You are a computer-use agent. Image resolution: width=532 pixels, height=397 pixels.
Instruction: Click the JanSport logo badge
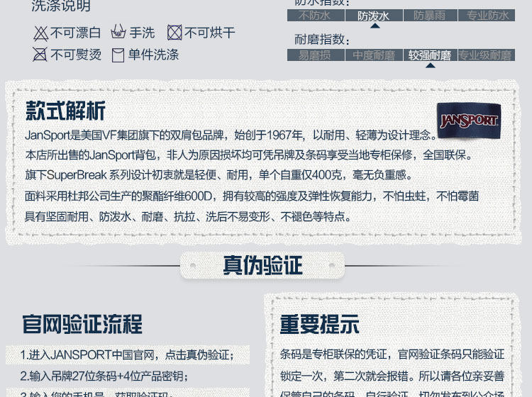click(469, 121)
